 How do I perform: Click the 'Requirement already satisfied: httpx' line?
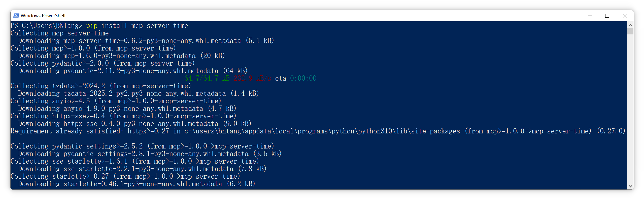pyautogui.click(x=318, y=131)
